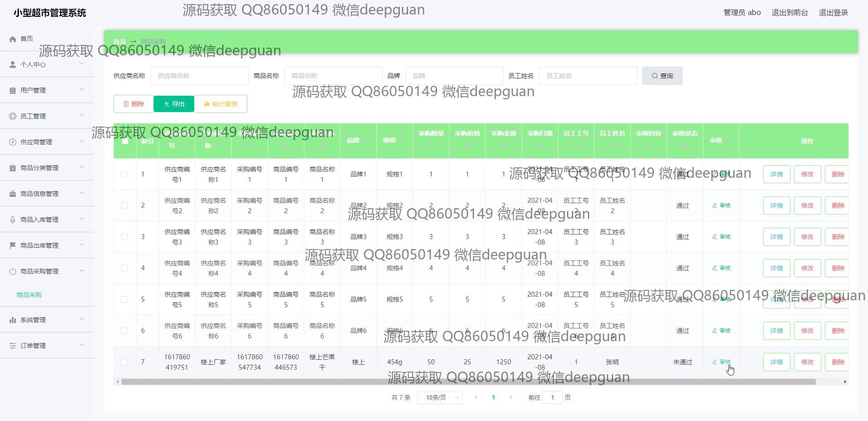Open the 商品采购 submenu item
Image resolution: width=868 pixels, height=421 pixels.
[x=29, y=295]
